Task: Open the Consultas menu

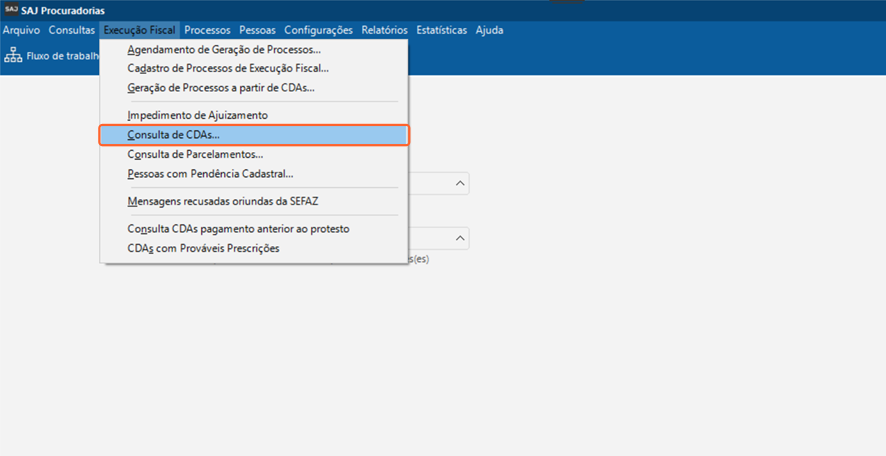Action: pos(71,31)
